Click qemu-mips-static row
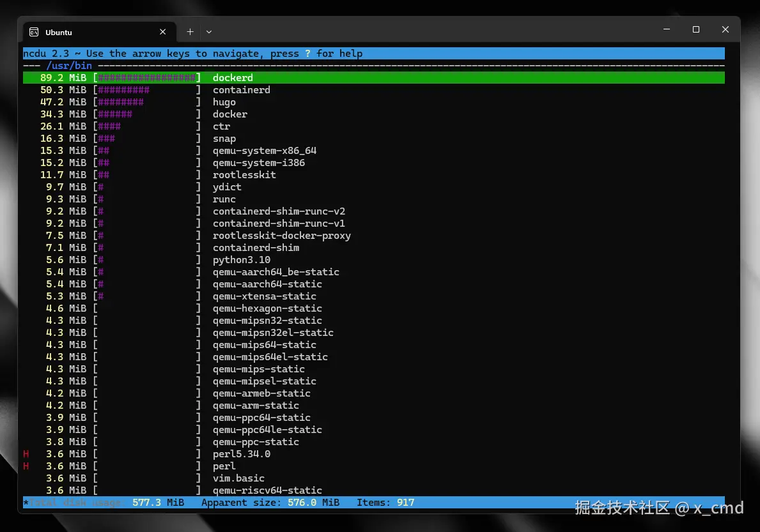Screen dimensions: 760x532 tap(374, 369)
